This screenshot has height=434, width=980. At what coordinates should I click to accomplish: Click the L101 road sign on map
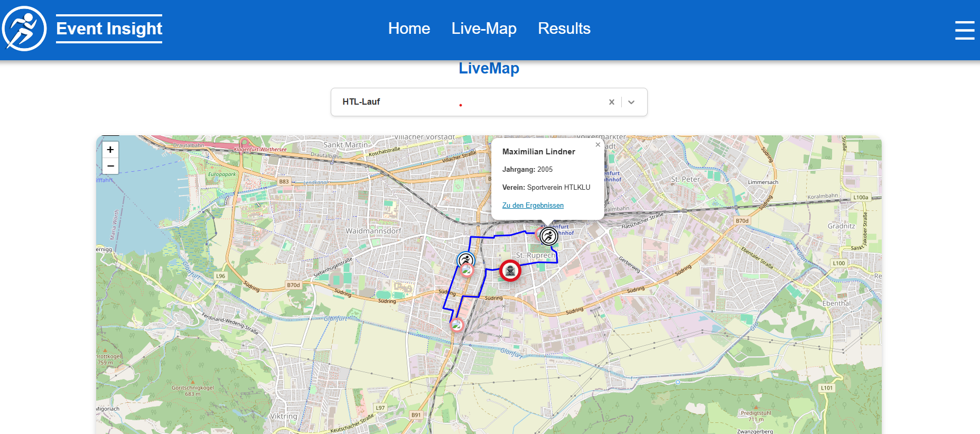click(827, 388)
